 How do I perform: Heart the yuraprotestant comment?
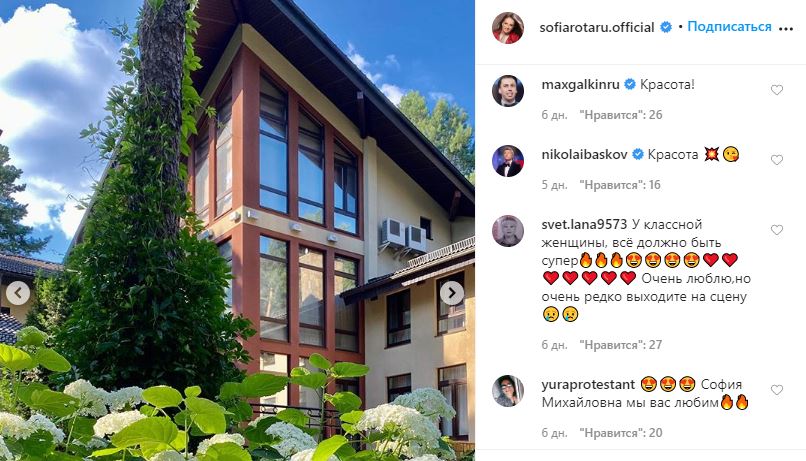pyautogui.click(x=777, y=390)
